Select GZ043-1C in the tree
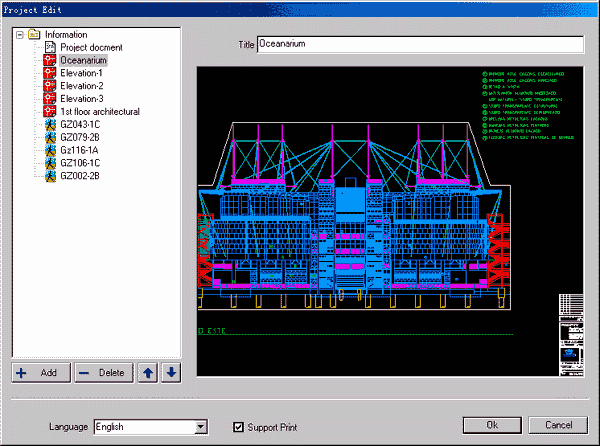This screenshot has height=446, width=600. [x=80, y=124]
